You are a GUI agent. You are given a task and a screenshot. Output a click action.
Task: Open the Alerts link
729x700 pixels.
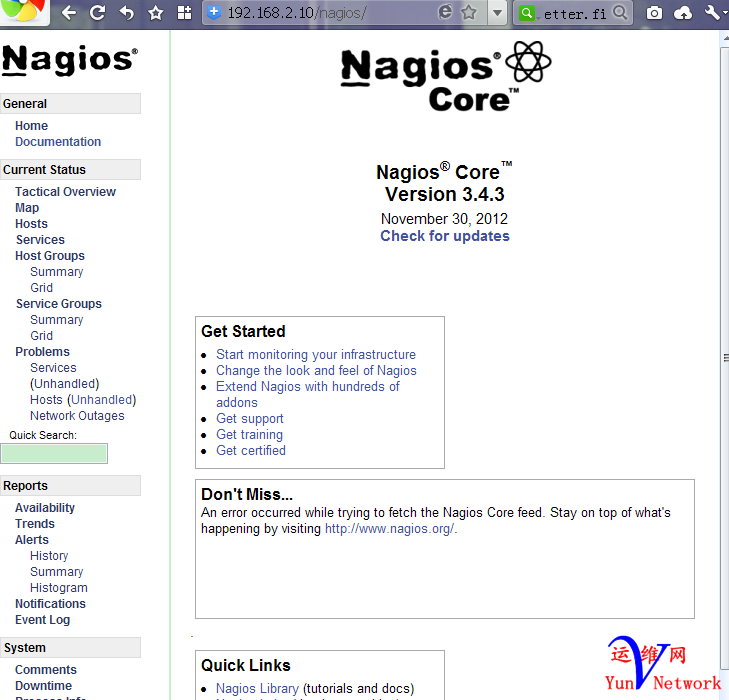[32, 540]
